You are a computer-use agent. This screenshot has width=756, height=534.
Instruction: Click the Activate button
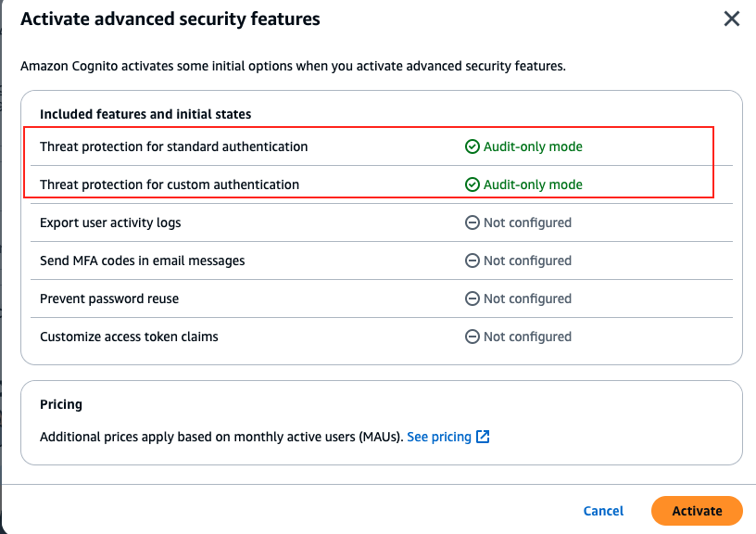point(696,511)
